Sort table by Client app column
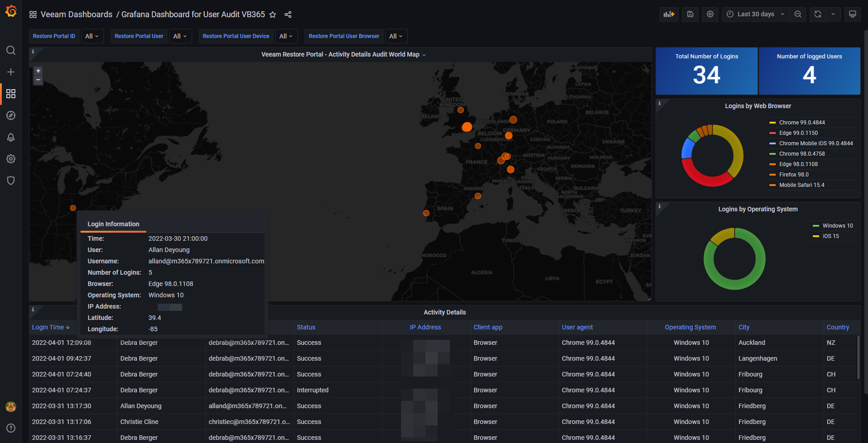 [488, 327]
